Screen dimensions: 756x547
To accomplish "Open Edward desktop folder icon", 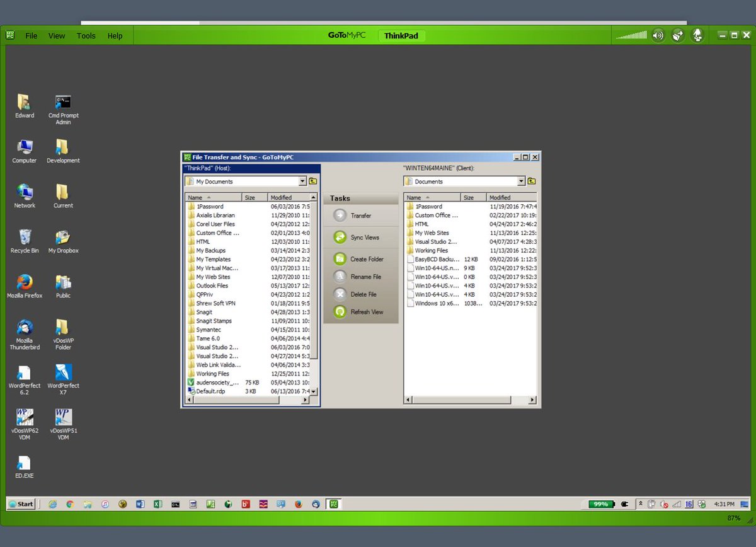I will coord(25,106).
